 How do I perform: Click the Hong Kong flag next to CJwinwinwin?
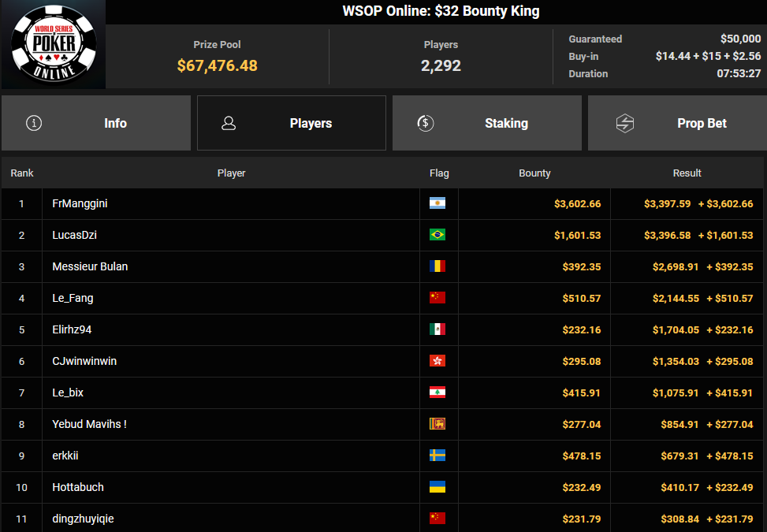[x=437, y=361]
